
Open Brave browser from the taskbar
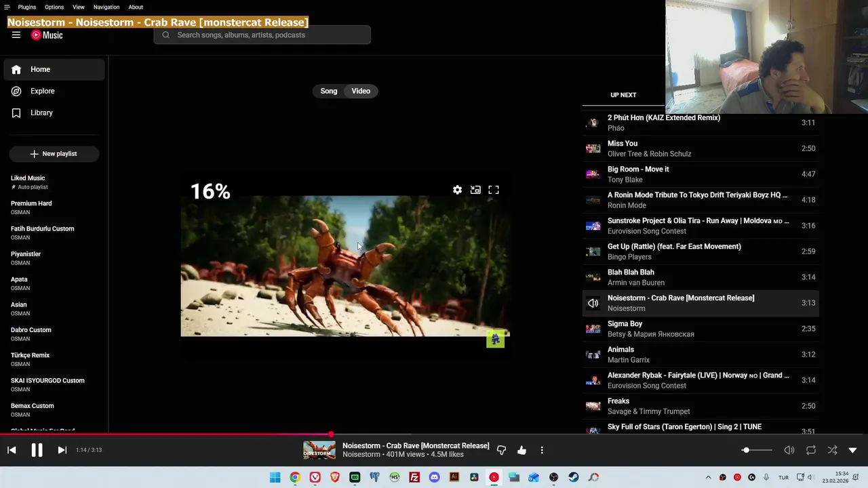point(335,477)
